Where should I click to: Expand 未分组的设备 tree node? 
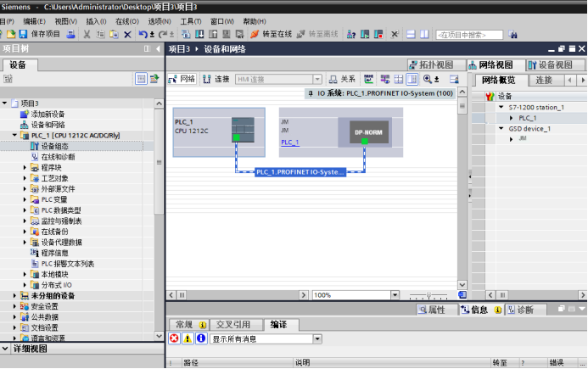click(14, 295)
